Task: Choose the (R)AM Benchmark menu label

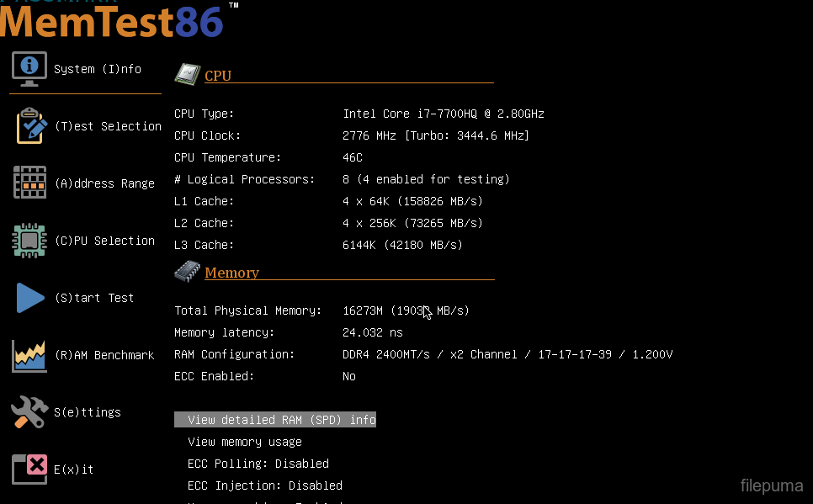Action: pos(104,355)
